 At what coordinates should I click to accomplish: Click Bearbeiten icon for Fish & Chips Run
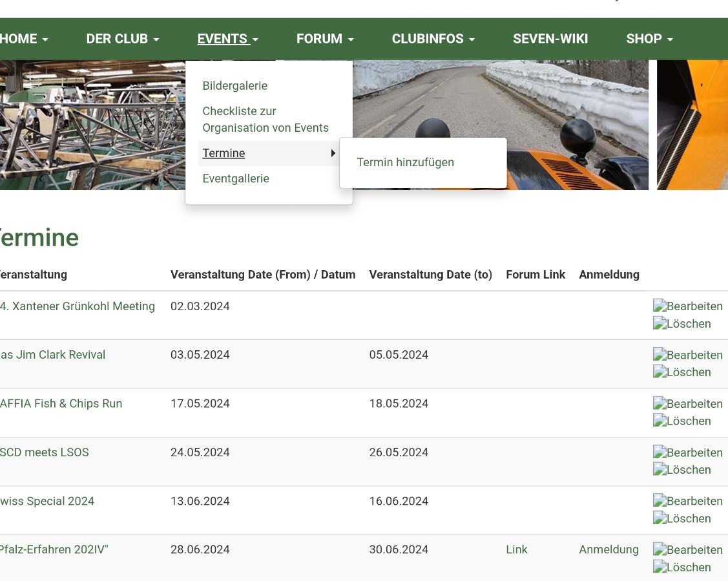pos(687,404)
